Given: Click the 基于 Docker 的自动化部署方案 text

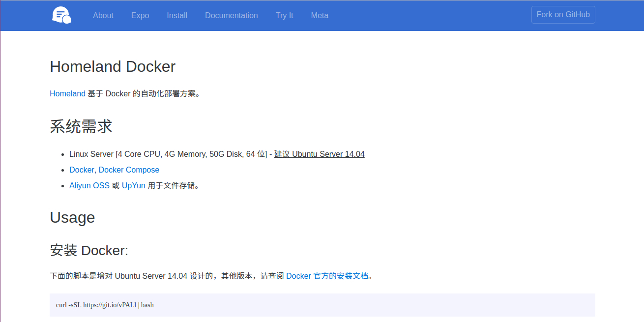Looking at the screenshot, I should coord(144,93).
